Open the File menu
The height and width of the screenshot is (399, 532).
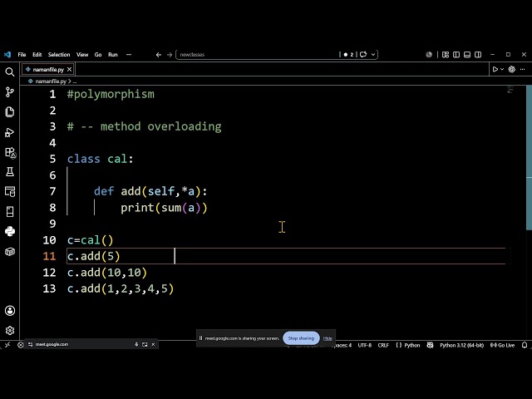(22, 54)
